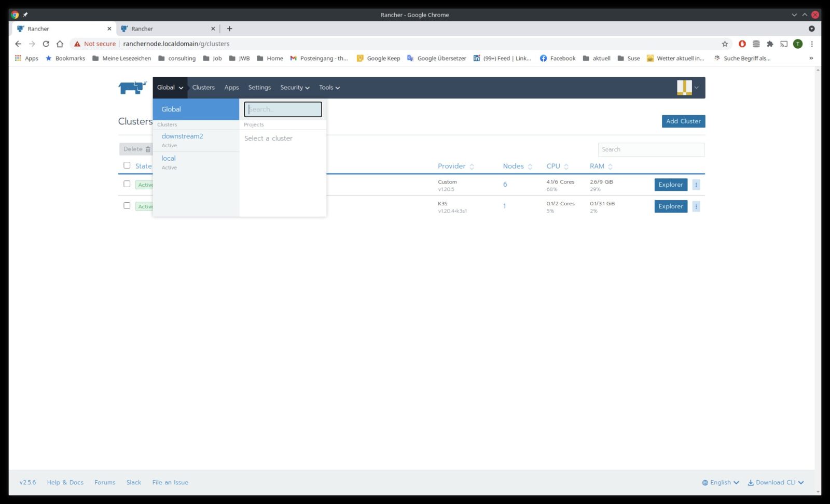Click the download icon next to Download CLI
The width and height of the screenshot is (830, 504).
pos(750,482)
